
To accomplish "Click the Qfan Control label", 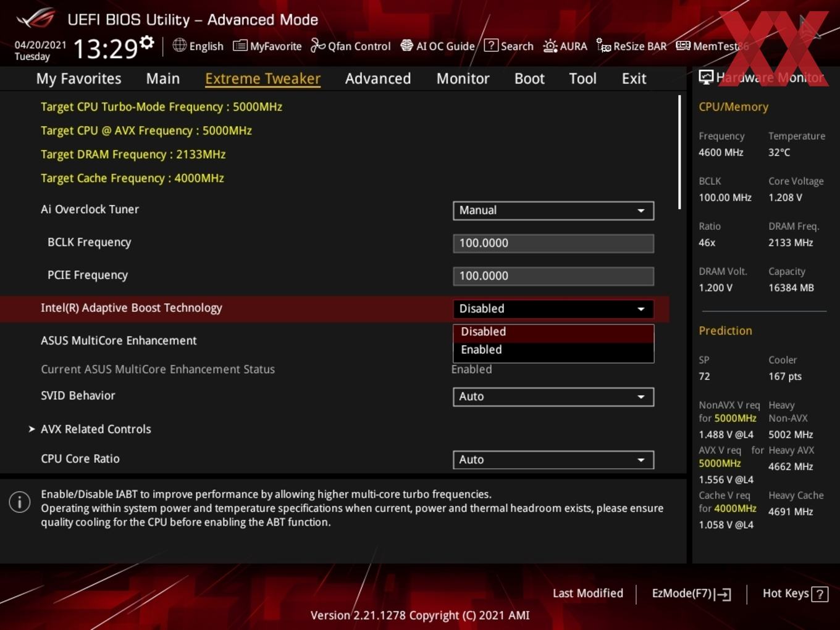I will (x=359, y=46).
